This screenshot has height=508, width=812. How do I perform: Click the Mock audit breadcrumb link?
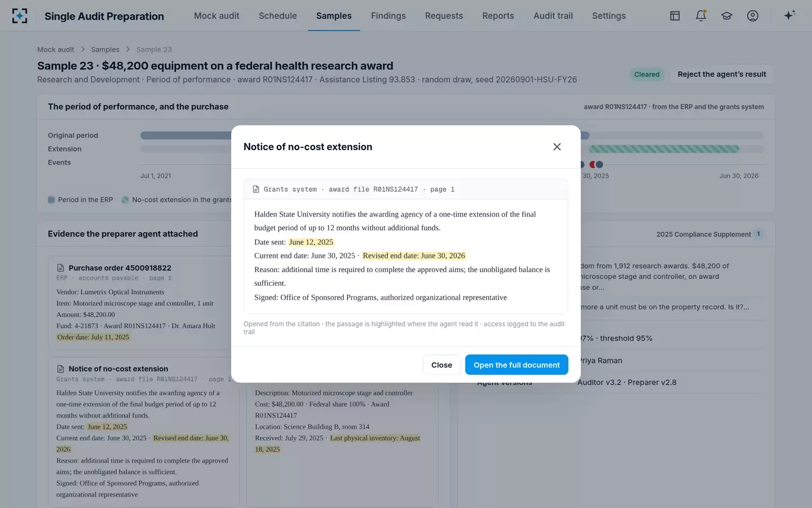point(55,50)
